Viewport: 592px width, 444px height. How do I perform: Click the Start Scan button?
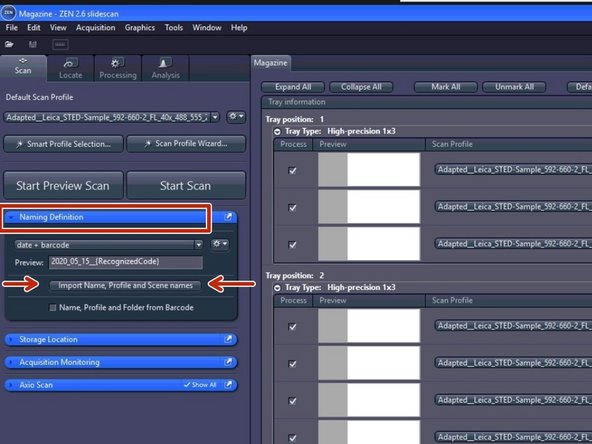(x=186, y=185)
